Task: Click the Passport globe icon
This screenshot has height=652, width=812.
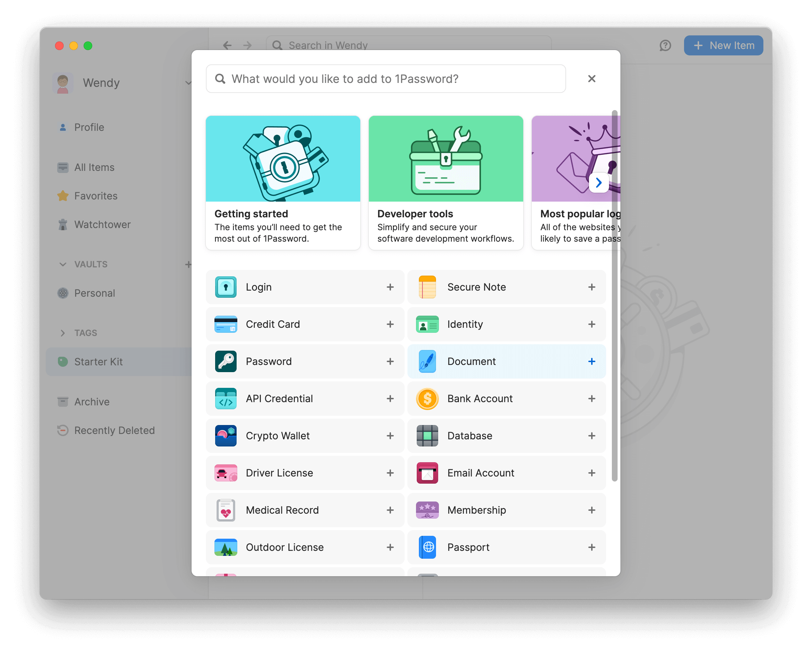Action: [427, 547]
